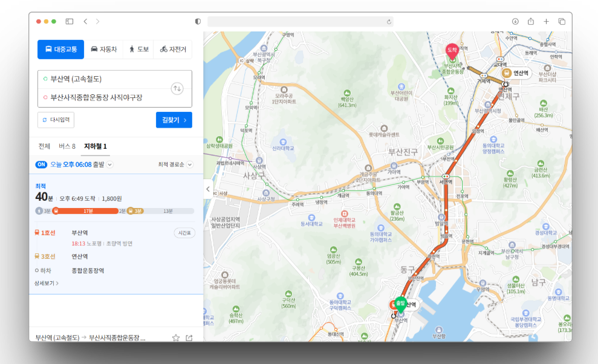The image size is (598, 364).
Task: Select the 자동차 car mode icon
Action: (103, 50)
